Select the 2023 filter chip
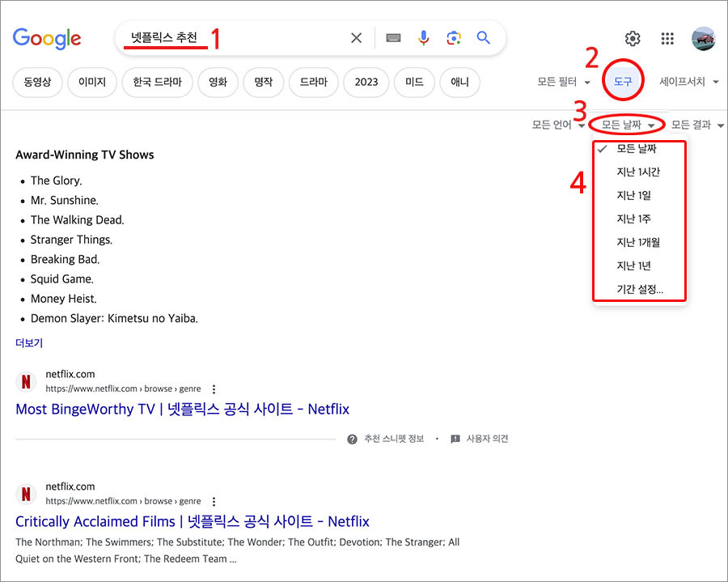The image size is (728, 582). 366,83
